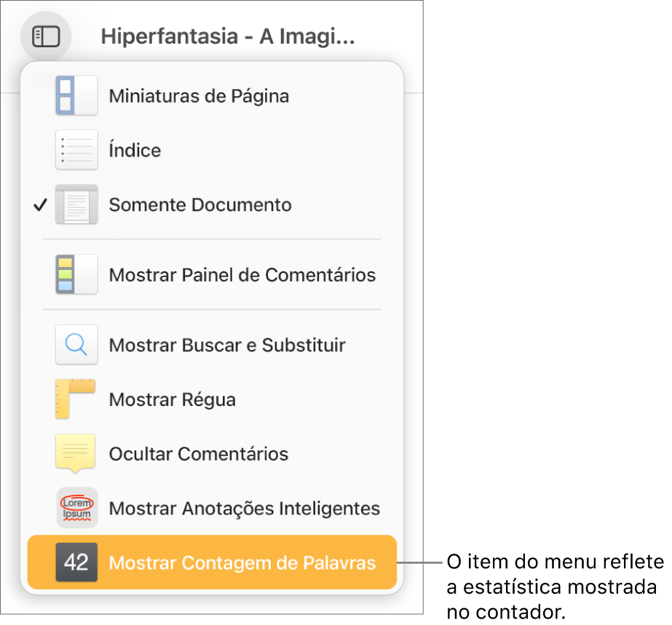Click the comments panel icon with colored notes
This screenshot has height=625, width=672.
click(76, 274)
